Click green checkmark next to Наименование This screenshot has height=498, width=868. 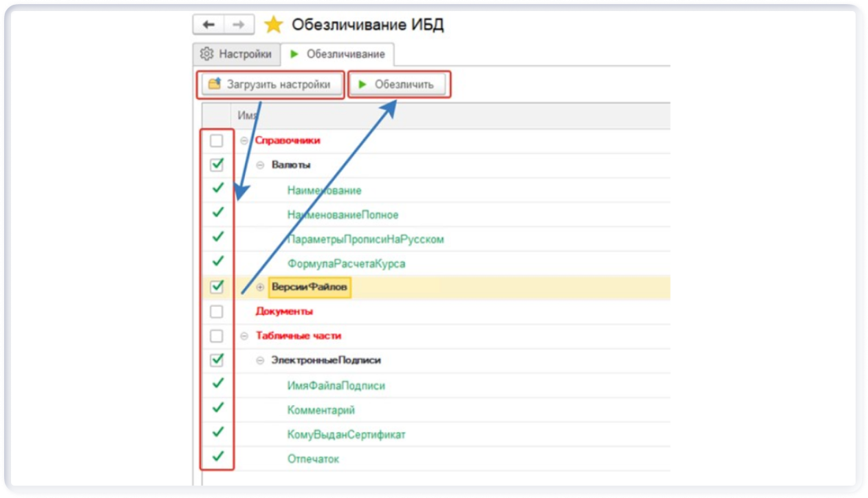(217, 188)
